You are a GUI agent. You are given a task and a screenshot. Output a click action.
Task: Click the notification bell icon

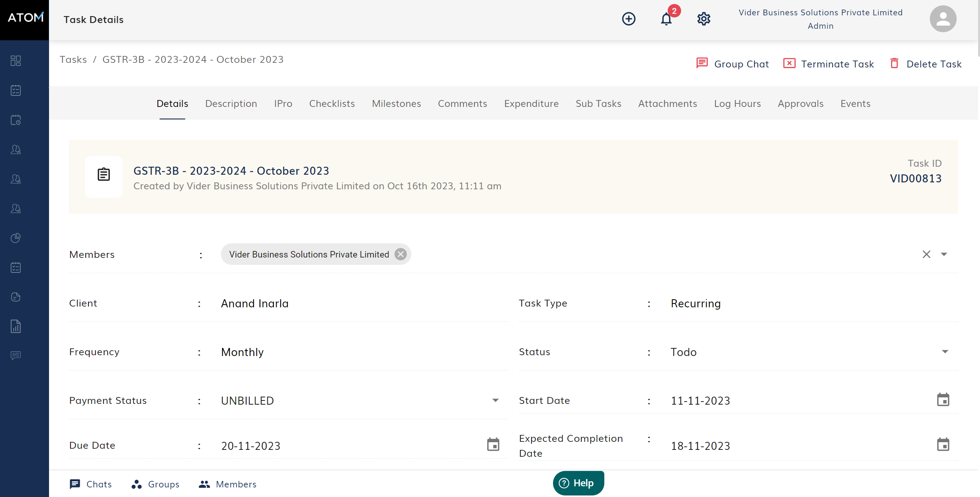point(666,19)
